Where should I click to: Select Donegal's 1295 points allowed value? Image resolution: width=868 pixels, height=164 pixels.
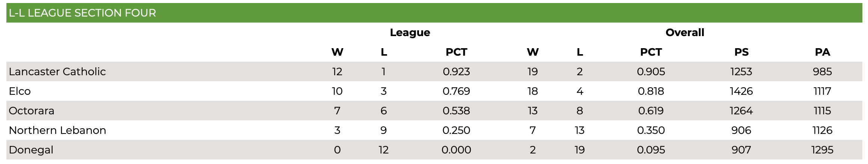[822, 150]
